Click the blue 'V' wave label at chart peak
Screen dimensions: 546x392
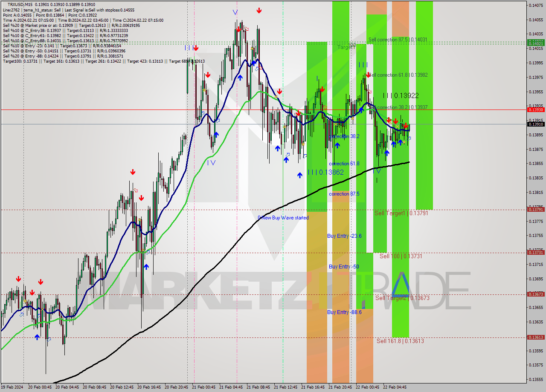point(235,12)
